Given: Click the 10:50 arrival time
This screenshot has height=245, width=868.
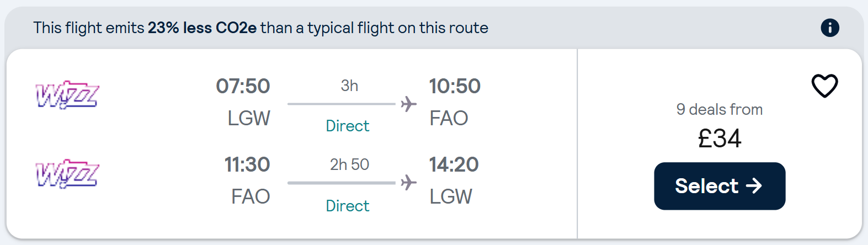Looking at the screenshot, I should click(x=455, y=86).
